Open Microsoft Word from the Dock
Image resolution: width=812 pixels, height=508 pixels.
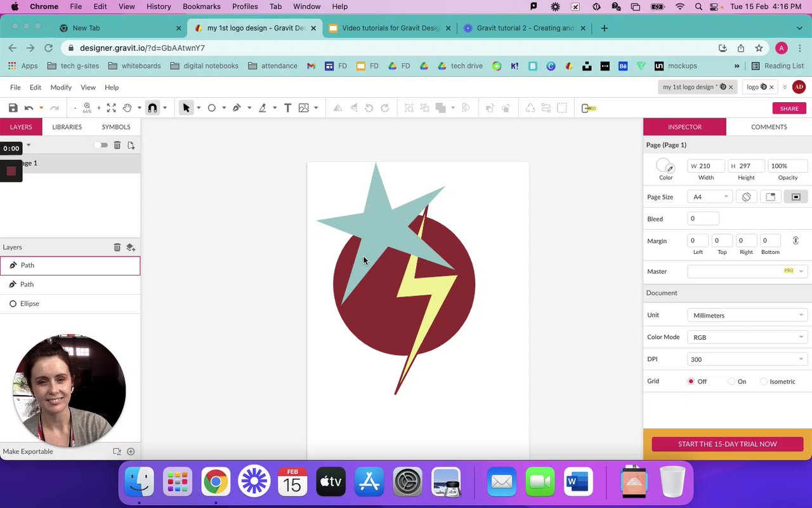(577, 482)
